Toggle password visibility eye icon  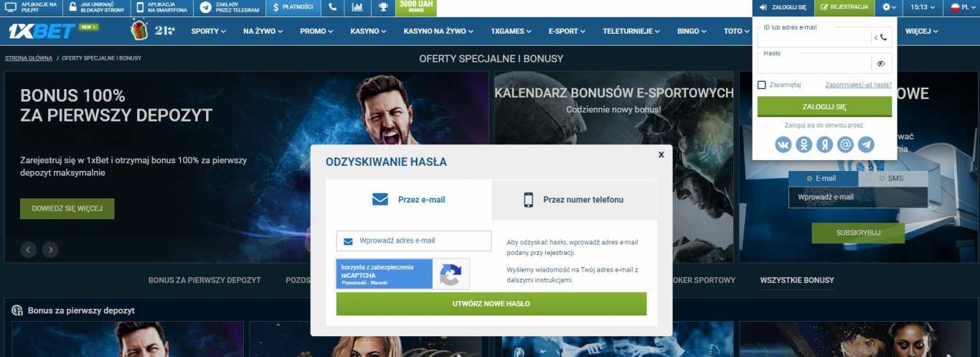coord(881,63)
